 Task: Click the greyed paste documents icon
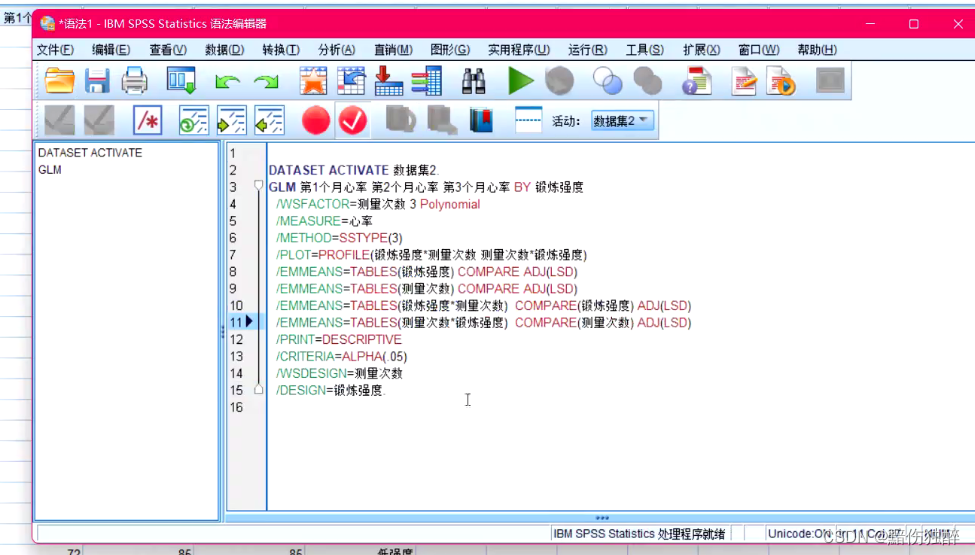pyautogui.click(x=442, y=120)
